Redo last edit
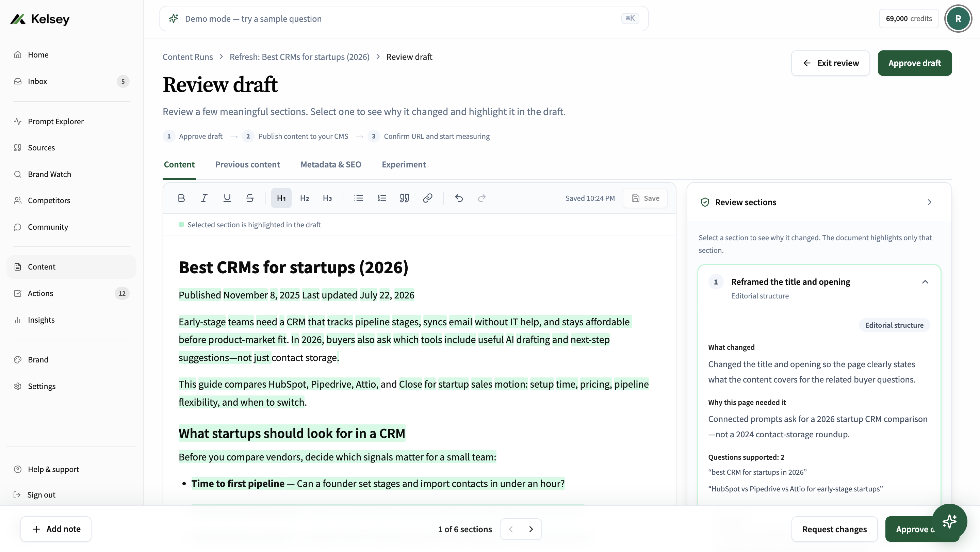Viewport: 980px width, 552px height. point(481,198)
